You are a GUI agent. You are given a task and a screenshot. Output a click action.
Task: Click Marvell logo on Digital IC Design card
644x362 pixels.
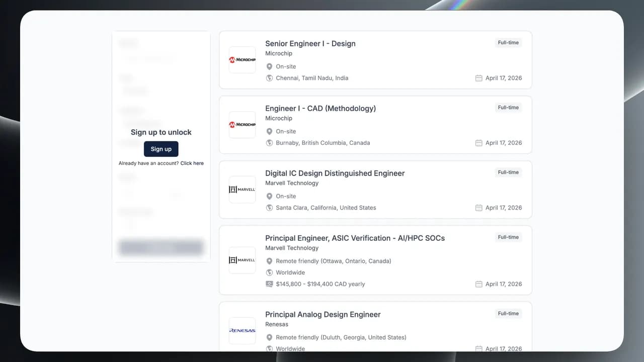tap(243, 190)
